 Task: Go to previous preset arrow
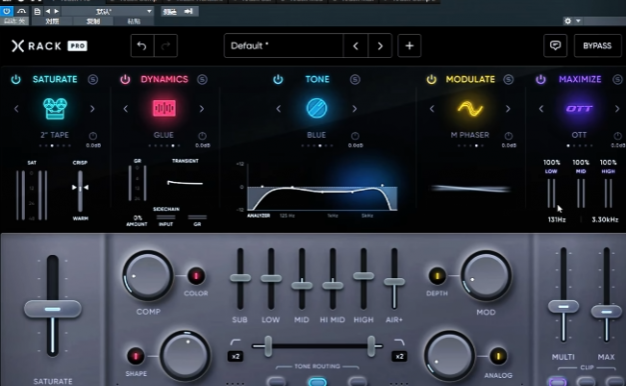tap(355, 46)
